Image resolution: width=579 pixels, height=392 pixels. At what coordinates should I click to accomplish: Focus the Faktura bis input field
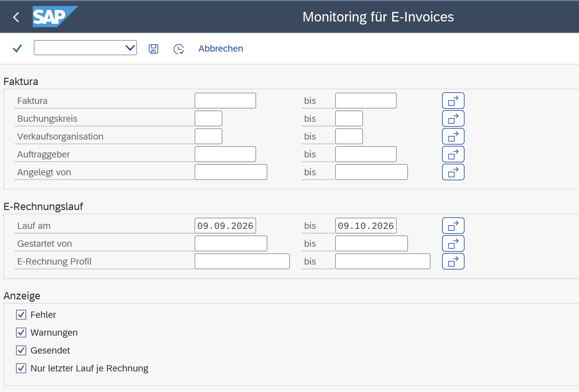(366, 101)
